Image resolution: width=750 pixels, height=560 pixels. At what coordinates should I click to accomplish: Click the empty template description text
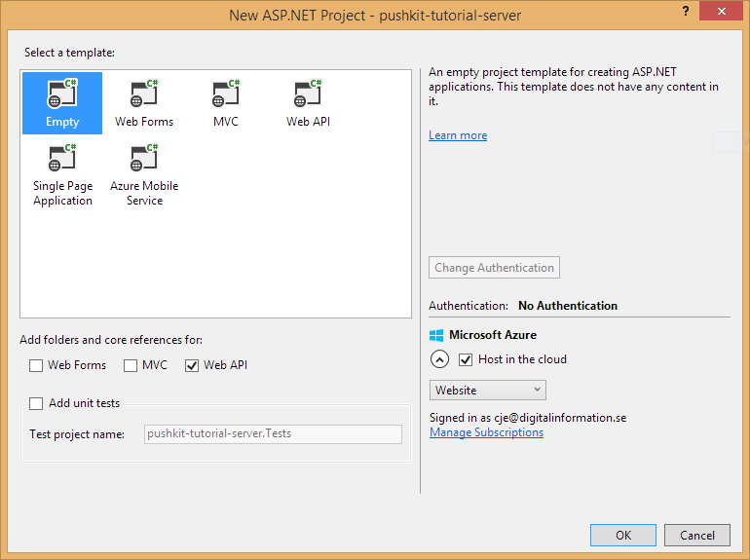point(574,87)
